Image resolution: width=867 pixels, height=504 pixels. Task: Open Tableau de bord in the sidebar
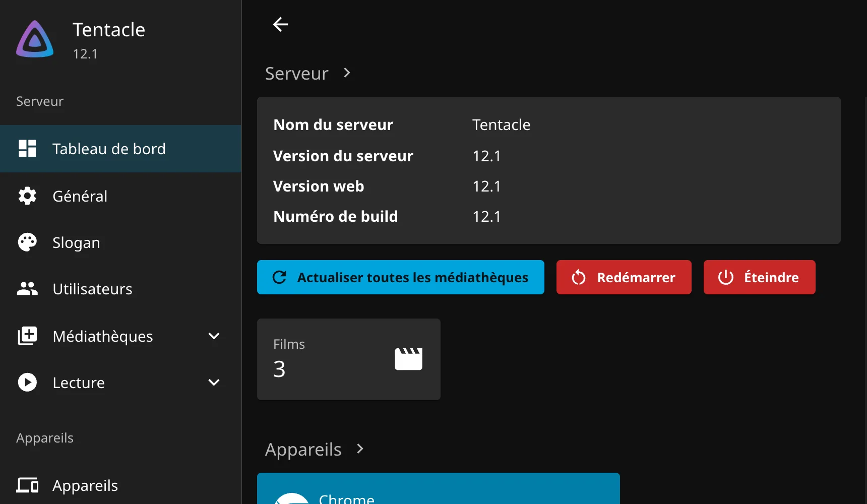click(x=120, y=149)
